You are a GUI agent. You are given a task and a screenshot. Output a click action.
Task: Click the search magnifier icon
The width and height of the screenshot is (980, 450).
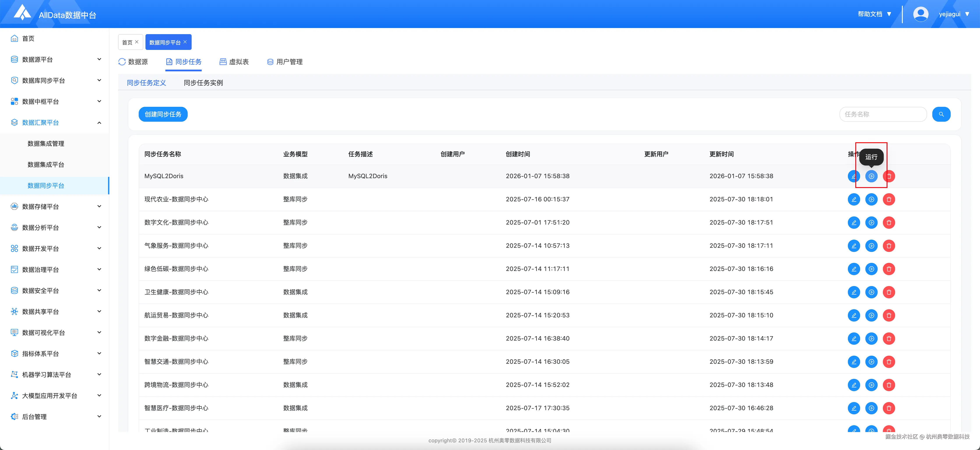point(941,114)
